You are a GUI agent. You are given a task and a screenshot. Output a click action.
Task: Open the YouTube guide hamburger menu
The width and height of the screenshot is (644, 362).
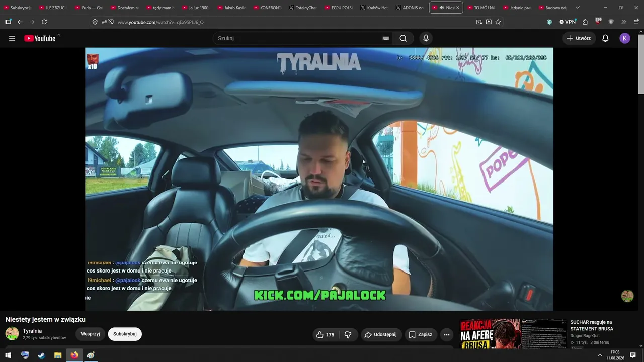coord(12,38)
